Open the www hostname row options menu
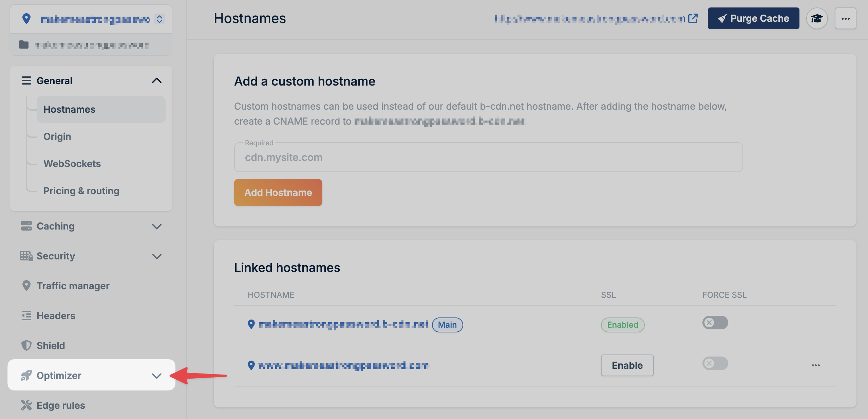 [x=815, y=365]
